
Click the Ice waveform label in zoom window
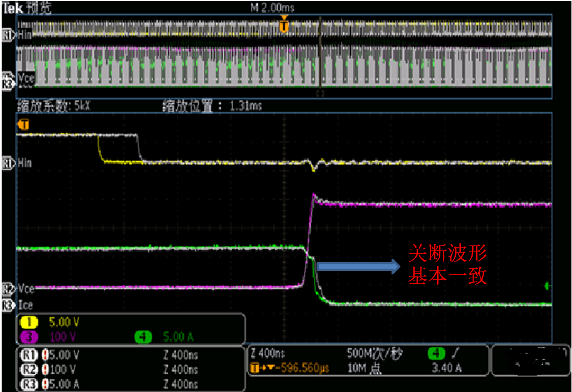click(26, 305)
